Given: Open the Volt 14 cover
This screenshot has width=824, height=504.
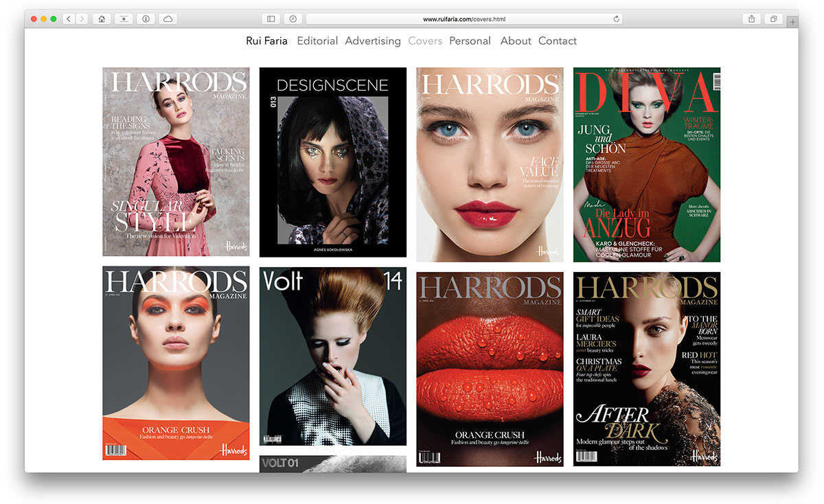Looking at the screenshot, I should pos(333,356).
